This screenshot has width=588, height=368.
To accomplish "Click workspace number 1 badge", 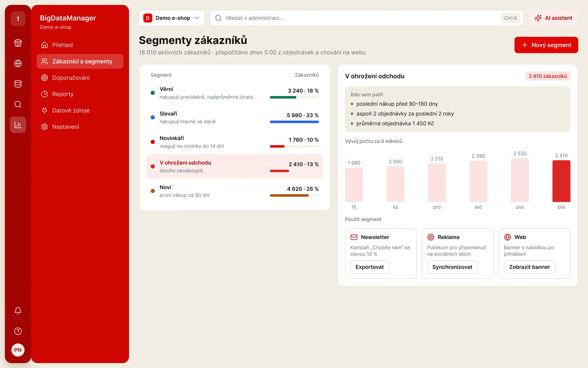I will 18,19.
